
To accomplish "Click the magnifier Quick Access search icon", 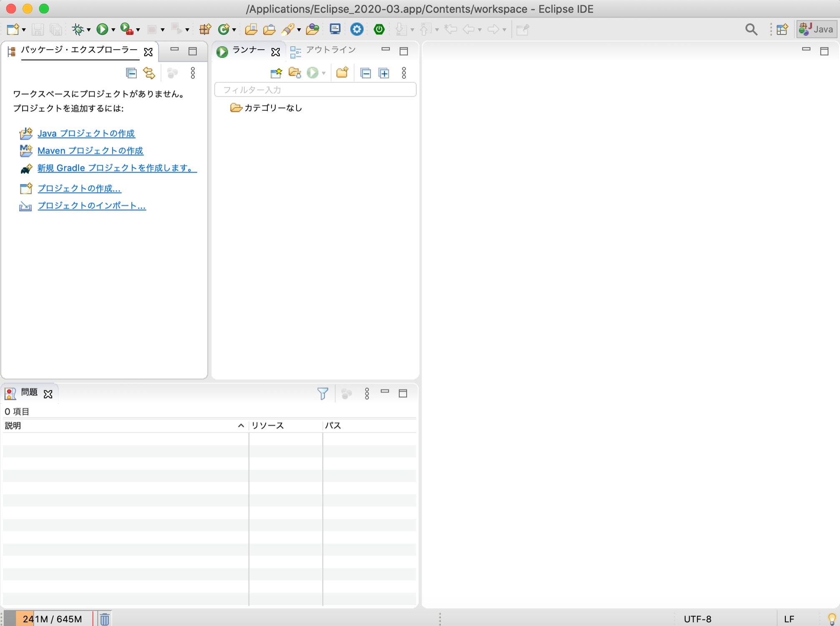I will [751, 30].
